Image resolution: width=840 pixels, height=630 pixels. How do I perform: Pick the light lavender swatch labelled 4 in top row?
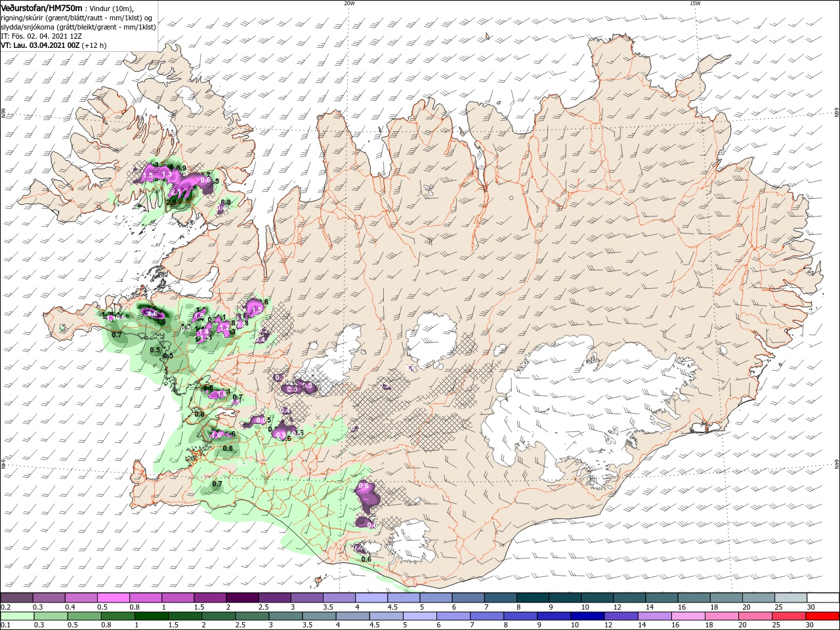[x=371, y=598]
